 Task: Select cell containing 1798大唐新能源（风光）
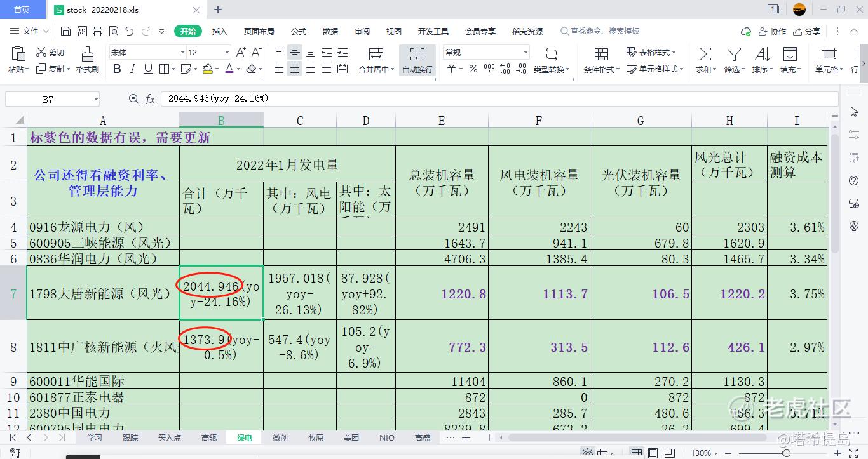coord(103,294)
